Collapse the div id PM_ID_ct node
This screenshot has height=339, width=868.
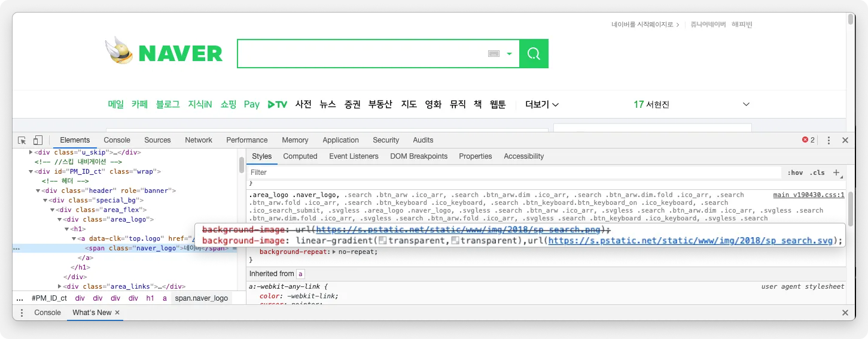coord(31,171)
